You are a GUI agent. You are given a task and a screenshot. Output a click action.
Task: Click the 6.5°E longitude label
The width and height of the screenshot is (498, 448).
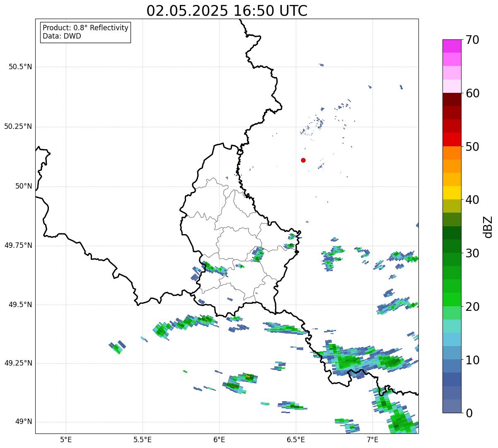296,439
